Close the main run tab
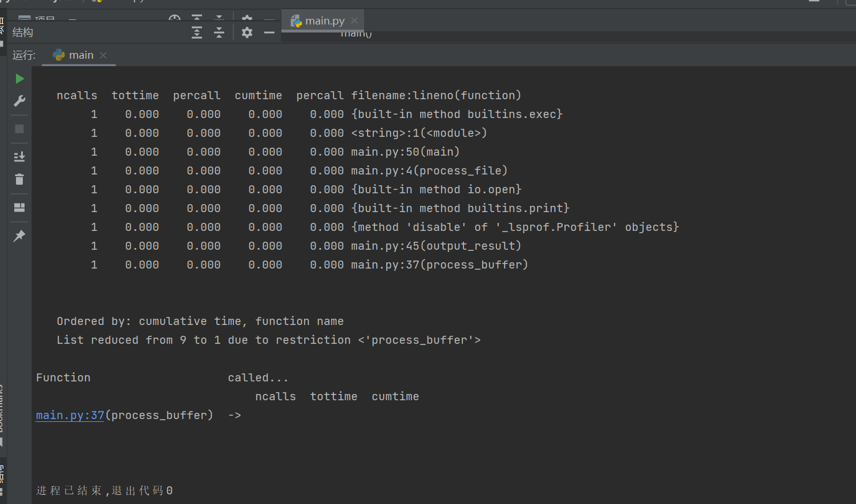The image size is (856, 504). coord(103,55)
